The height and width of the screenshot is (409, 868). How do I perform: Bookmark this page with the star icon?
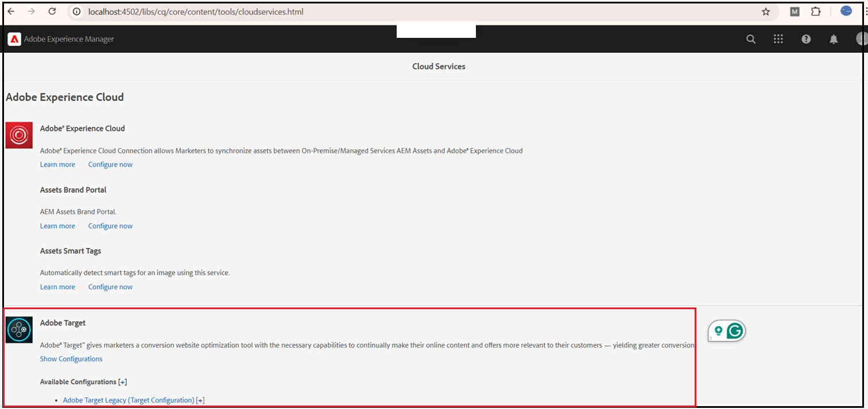point(766,11)
